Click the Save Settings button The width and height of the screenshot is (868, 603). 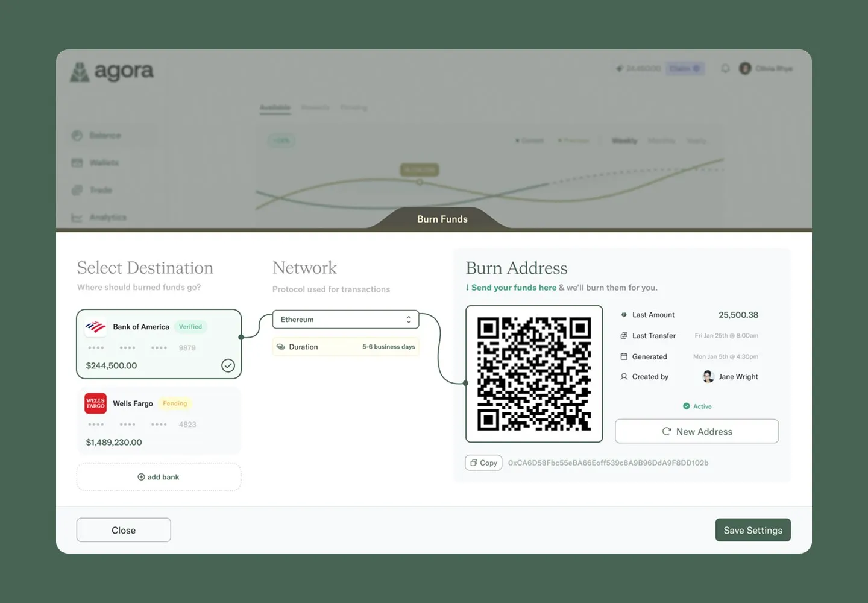point(753,530)
